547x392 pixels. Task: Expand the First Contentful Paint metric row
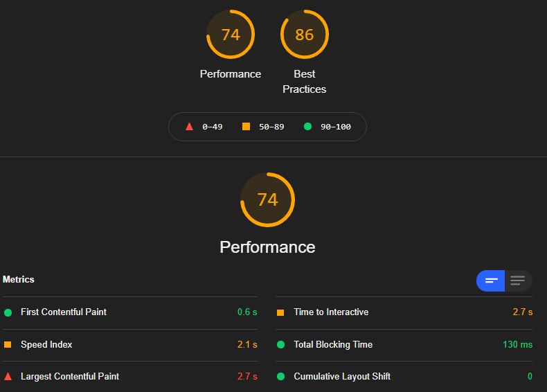click(x=130, y=312)
